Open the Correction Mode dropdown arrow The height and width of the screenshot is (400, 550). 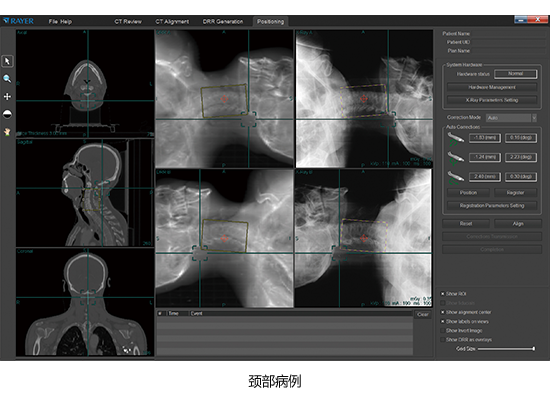pyautogui.click(x=534, y=118)
